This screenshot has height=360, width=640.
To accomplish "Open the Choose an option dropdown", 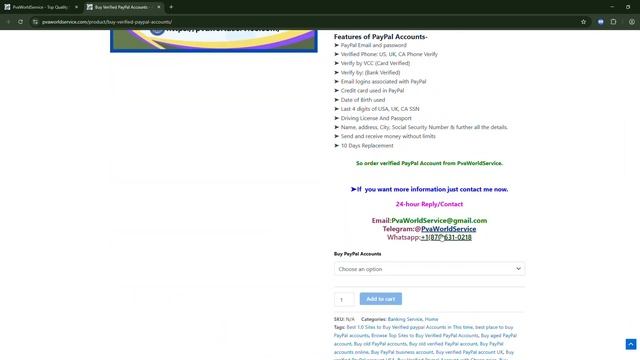I will tap(429, 269).
